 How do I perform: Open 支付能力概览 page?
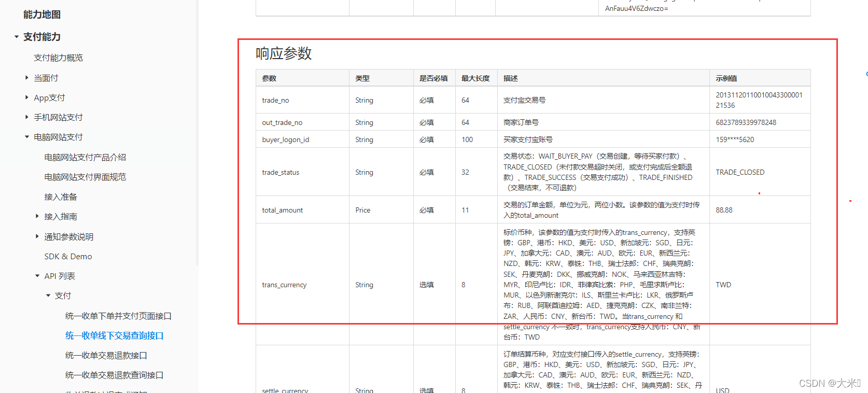pos(59,58)
